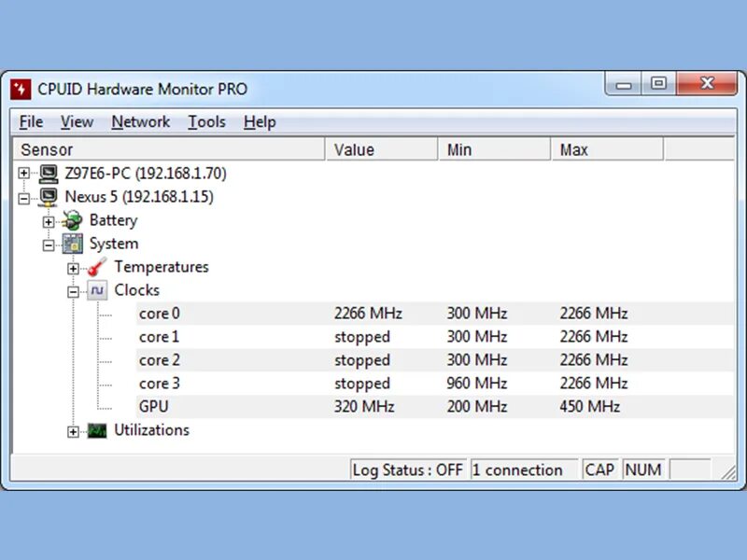This screenshot has height=560, width=747.
Task: Click the Temperatures thermometer icon
Action: (97, 267)
